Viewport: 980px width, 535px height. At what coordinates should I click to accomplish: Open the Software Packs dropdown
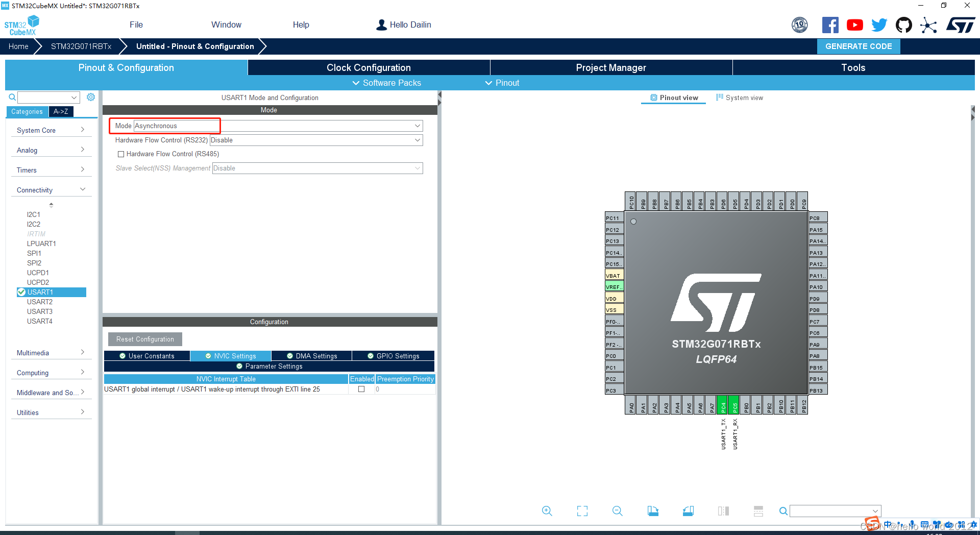(x=386, y=83)
